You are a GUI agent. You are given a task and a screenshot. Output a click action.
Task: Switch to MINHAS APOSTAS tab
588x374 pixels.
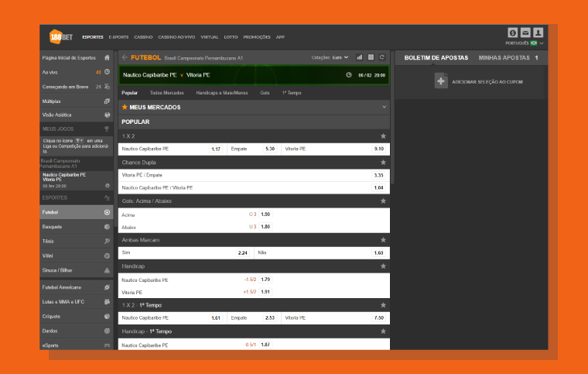pos(504,58)
